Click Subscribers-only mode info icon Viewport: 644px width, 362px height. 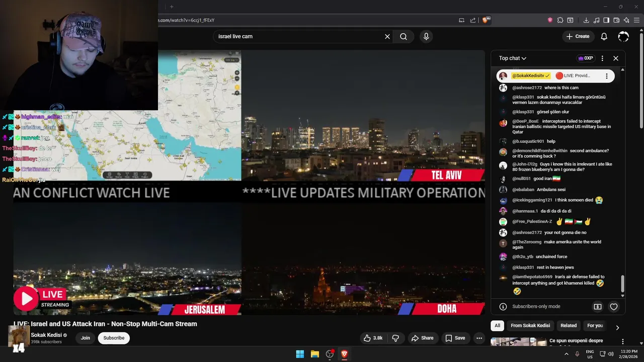click(x=503, y=307)
